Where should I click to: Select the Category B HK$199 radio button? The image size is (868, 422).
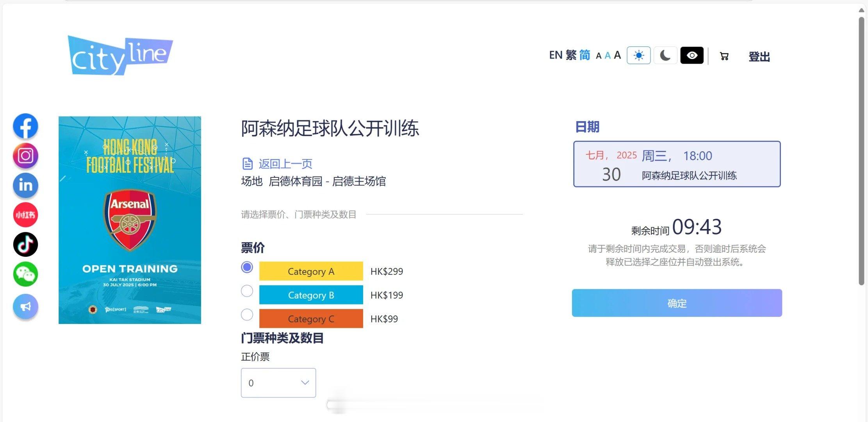pyautogui.click(x=247, y=291)
